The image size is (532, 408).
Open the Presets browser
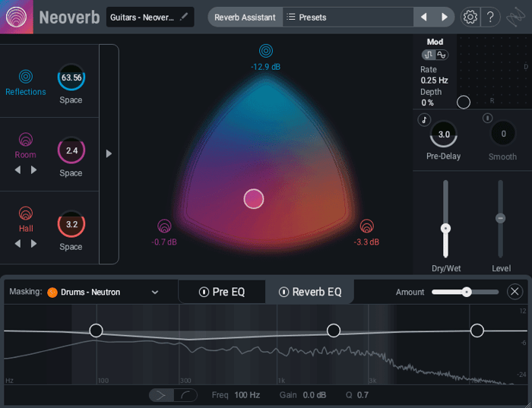coord(348,17)
